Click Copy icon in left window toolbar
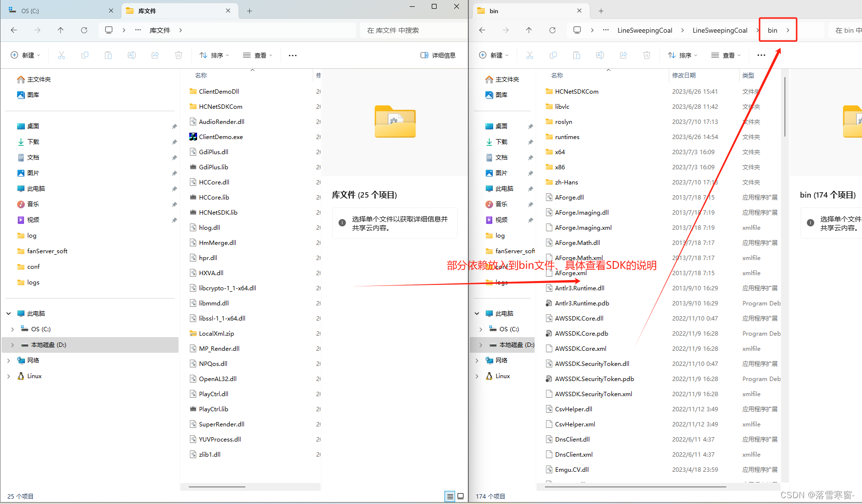862x504 pixels. 85,55
